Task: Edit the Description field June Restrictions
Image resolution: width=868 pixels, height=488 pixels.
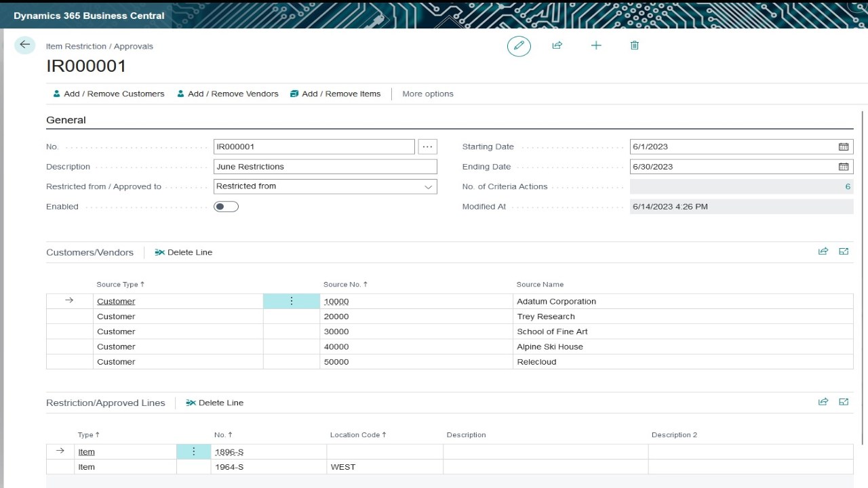Action: pyautogui.click(x=325, y=167)
